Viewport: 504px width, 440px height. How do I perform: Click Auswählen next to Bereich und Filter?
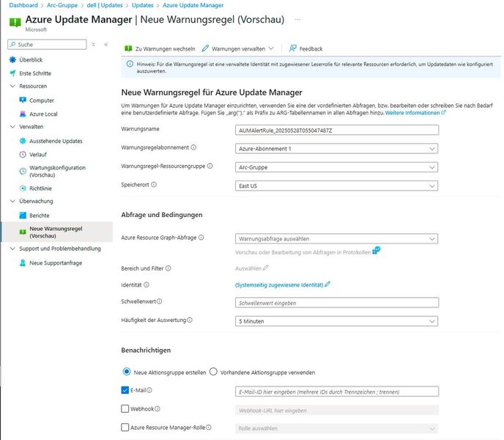[x=248, y=268]
